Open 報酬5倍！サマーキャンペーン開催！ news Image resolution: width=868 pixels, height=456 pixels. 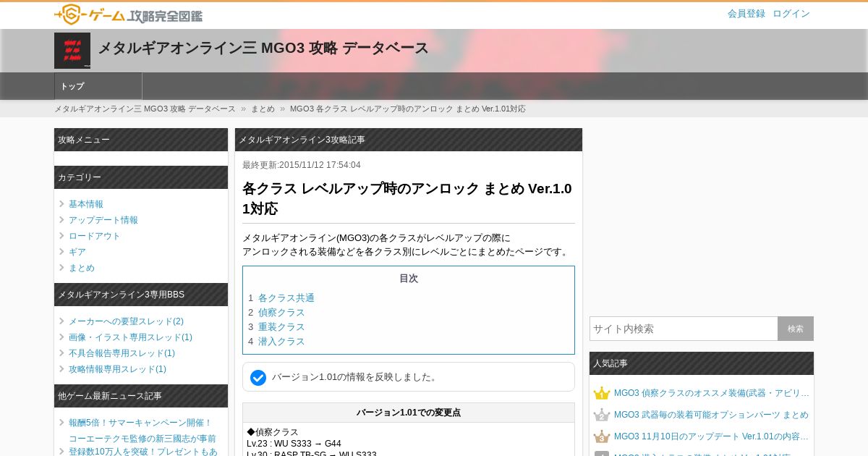140,423
